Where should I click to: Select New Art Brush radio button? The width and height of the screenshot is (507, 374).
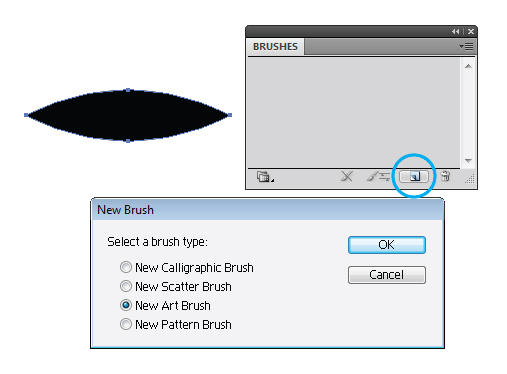126,305
